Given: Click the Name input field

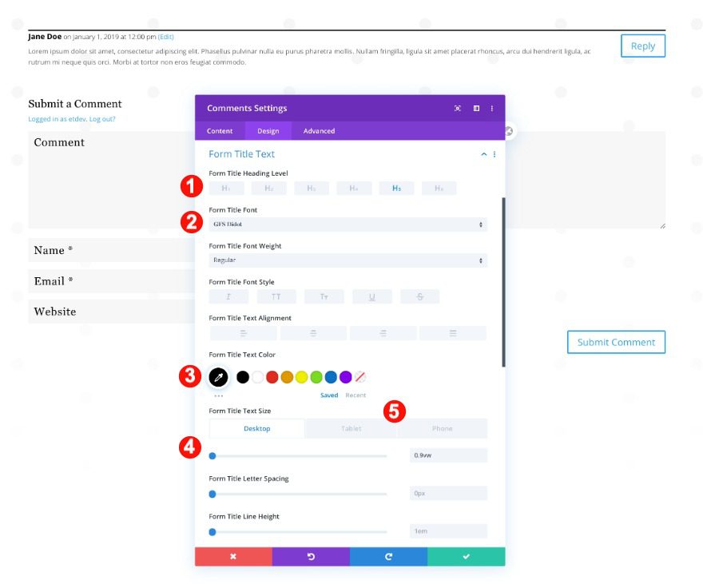Looking at the screenshot, I should point(112,250).
